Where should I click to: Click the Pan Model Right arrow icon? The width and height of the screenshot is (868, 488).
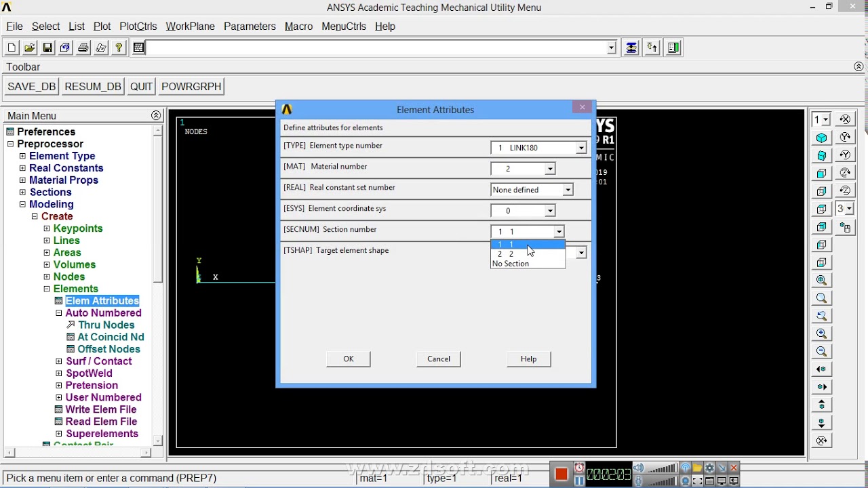click(x=822, y=387)
